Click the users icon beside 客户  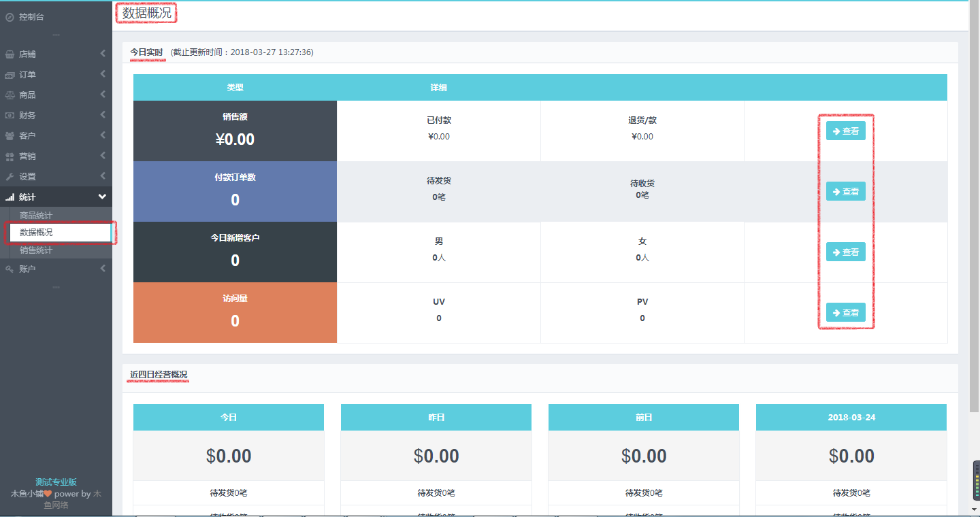coord(10,136)
